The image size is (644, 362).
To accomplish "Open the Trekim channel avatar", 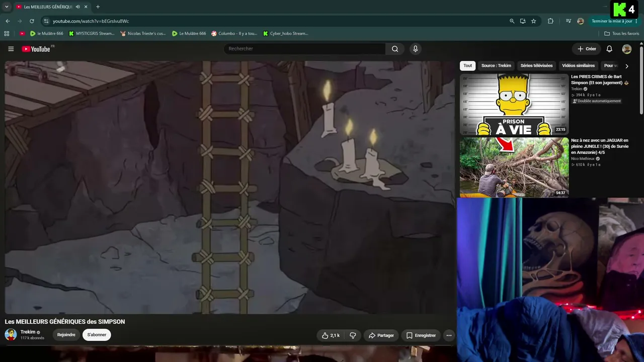I will [11, 334].
